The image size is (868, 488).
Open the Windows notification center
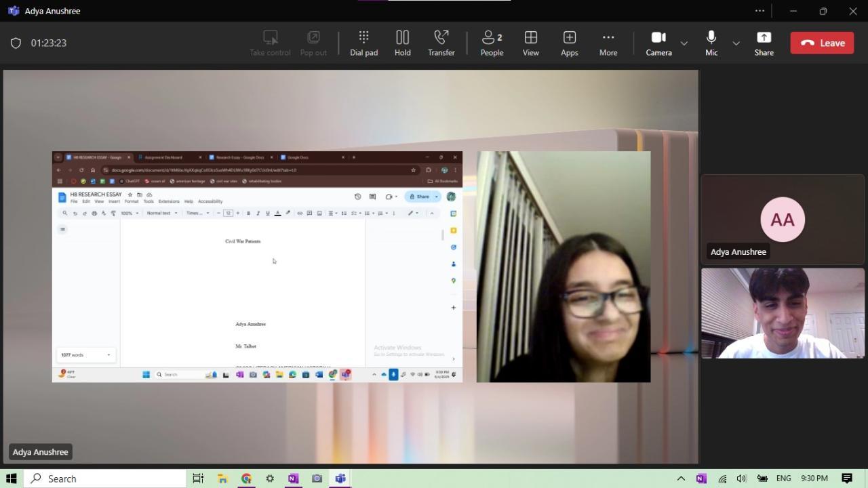846,479
